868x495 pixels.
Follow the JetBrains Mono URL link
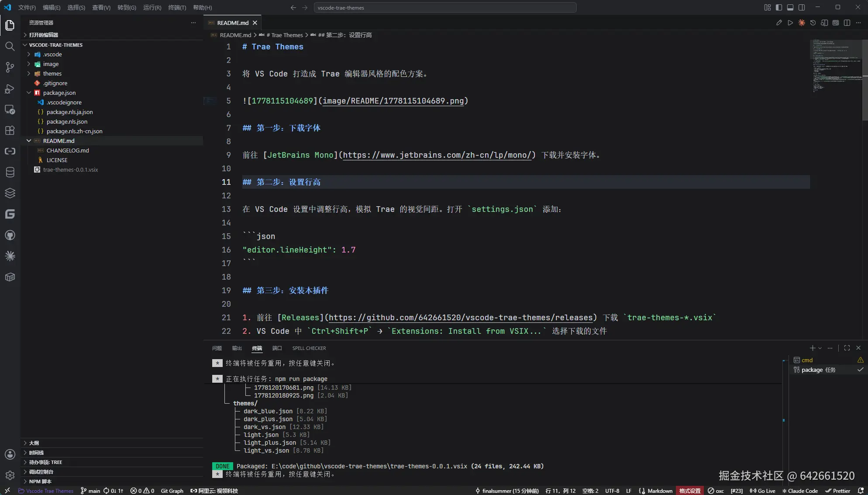[437, 155]
